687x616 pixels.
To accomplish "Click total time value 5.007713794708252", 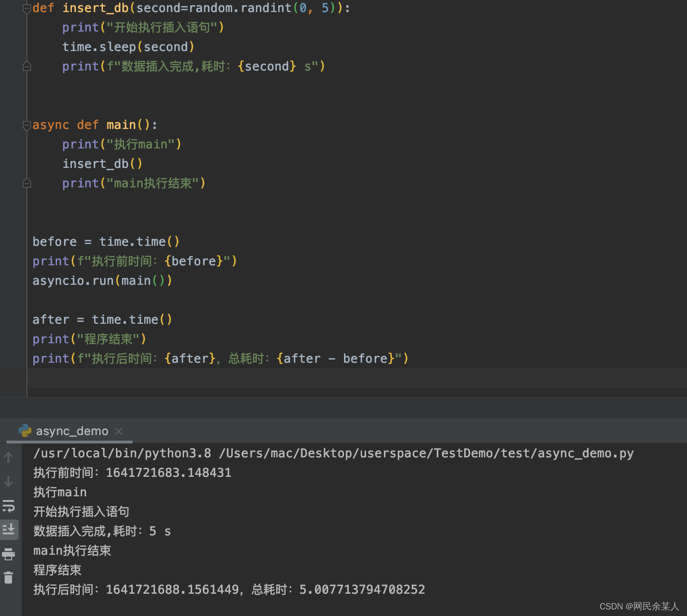I will 362,590.
